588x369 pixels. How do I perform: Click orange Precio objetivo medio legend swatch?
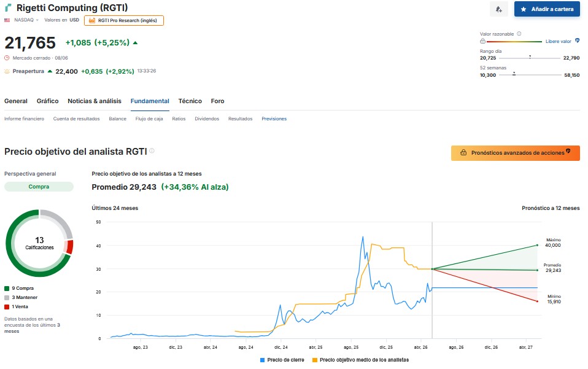(x=315, y=360)
